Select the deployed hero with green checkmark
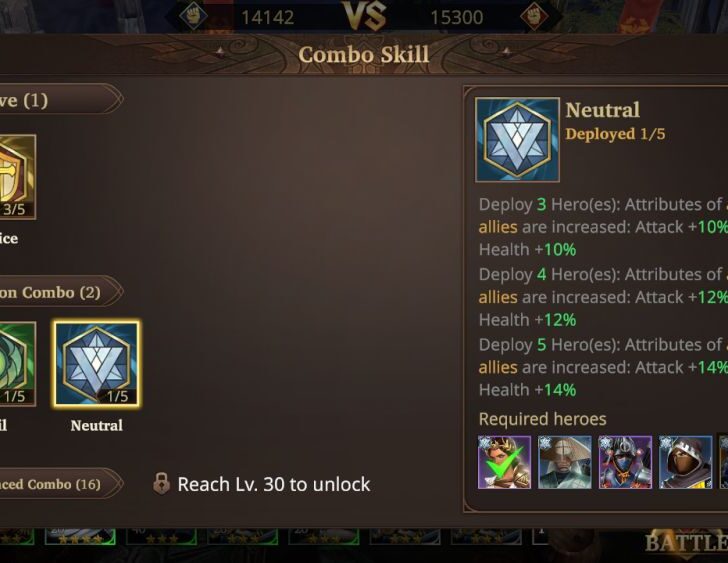The width and height of the screenshot is (728, 563). click(504, 462)
